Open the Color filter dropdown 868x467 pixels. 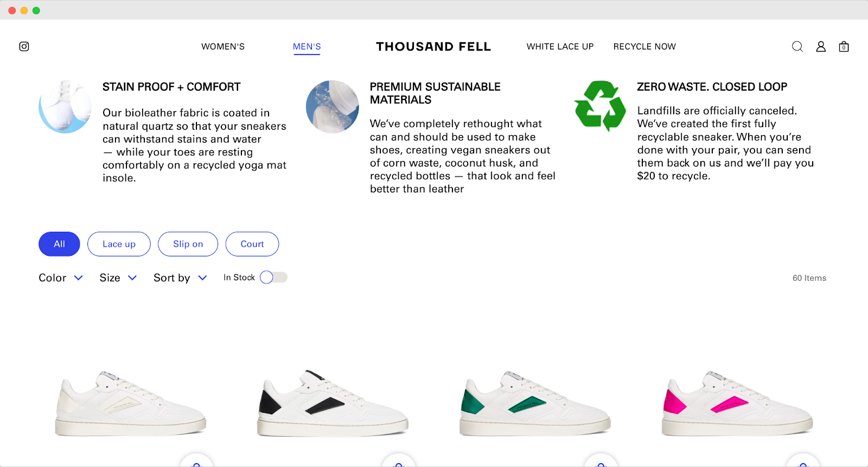(60, 277)
